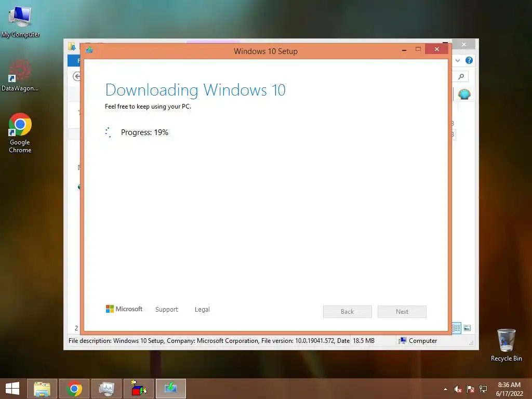Viewport: 532px width, 399px height.
Task: Launch Google Chrome from the desktop shortcut
Action: click(20, 133)
